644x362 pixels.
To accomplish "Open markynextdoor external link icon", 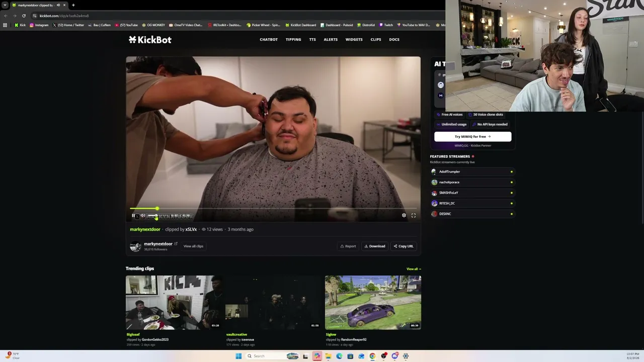I will pyautogui.click(x=176, y=244).
